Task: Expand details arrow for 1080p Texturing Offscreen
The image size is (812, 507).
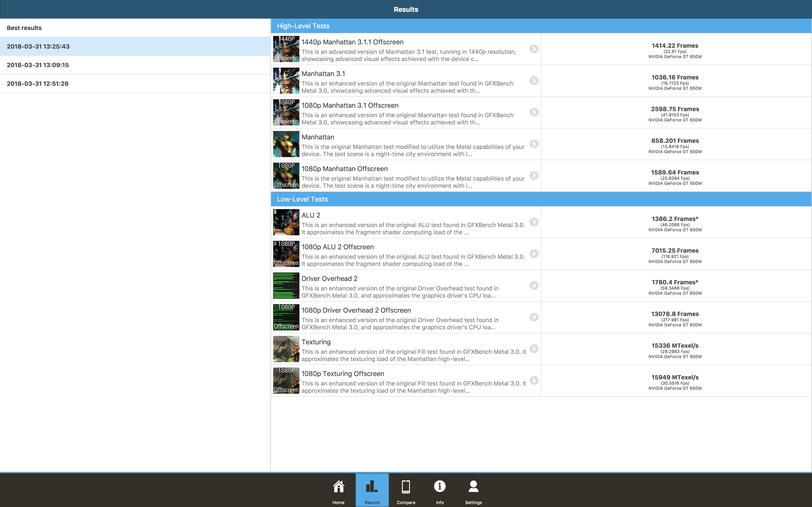Action: tap(534, 381)
